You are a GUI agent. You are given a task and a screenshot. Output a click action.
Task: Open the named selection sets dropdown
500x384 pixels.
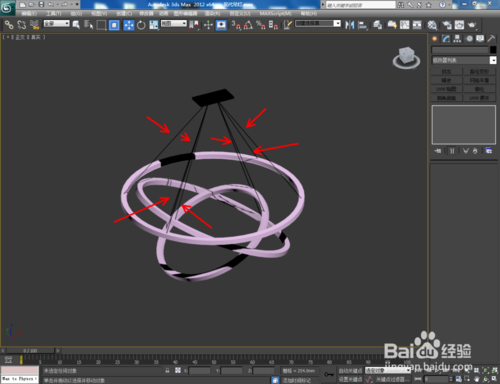pos(318,23)
